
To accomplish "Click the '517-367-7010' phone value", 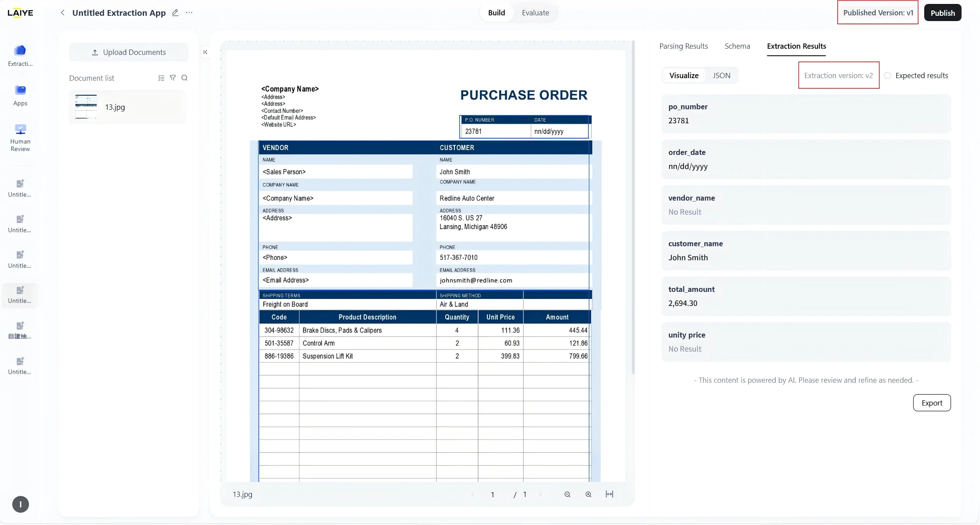I will tap(458, 258).
